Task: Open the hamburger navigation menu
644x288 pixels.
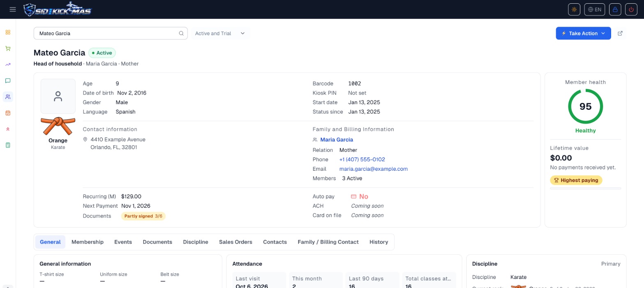Action: click(13, 9)
